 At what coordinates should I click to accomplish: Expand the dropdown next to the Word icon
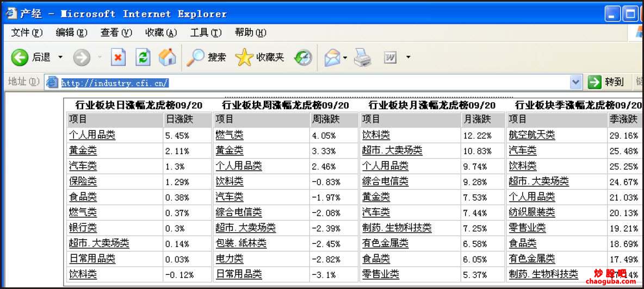tap(408, 57)
